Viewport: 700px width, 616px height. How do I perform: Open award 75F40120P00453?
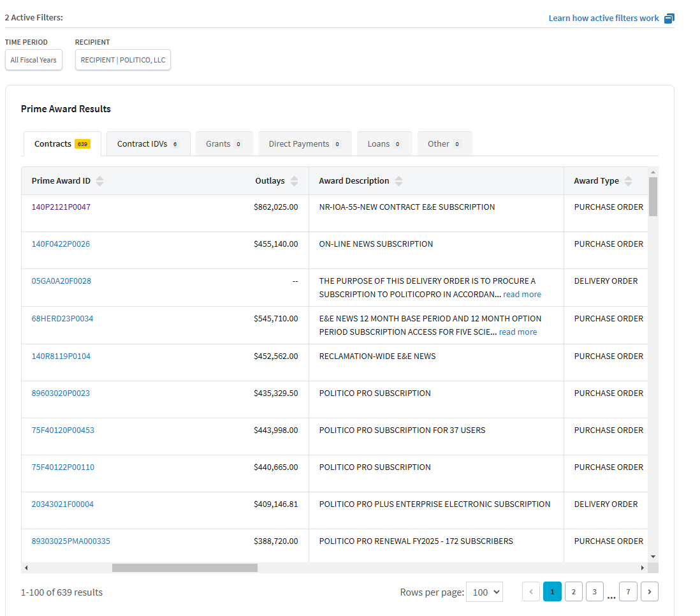[x=63, y=430]
